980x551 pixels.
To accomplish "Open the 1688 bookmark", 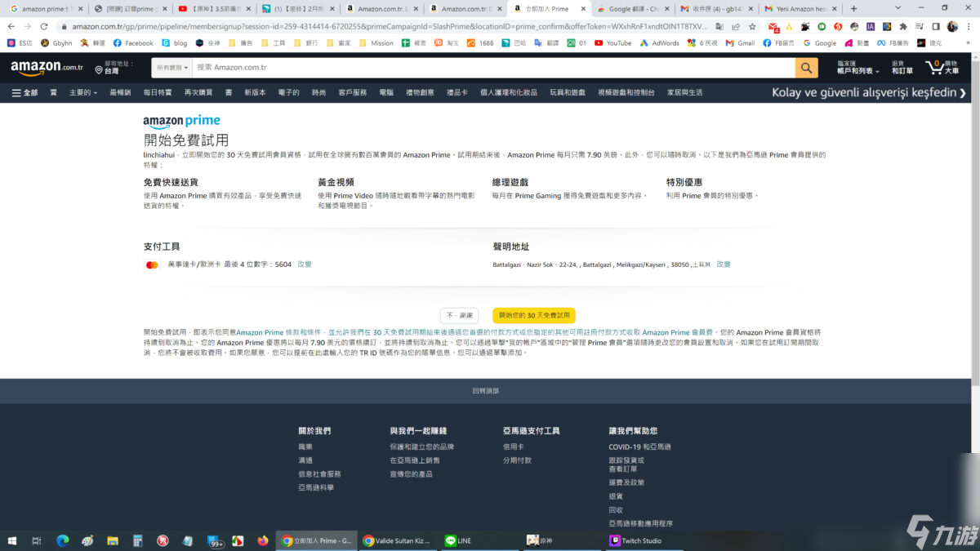I will click(480, 42).
